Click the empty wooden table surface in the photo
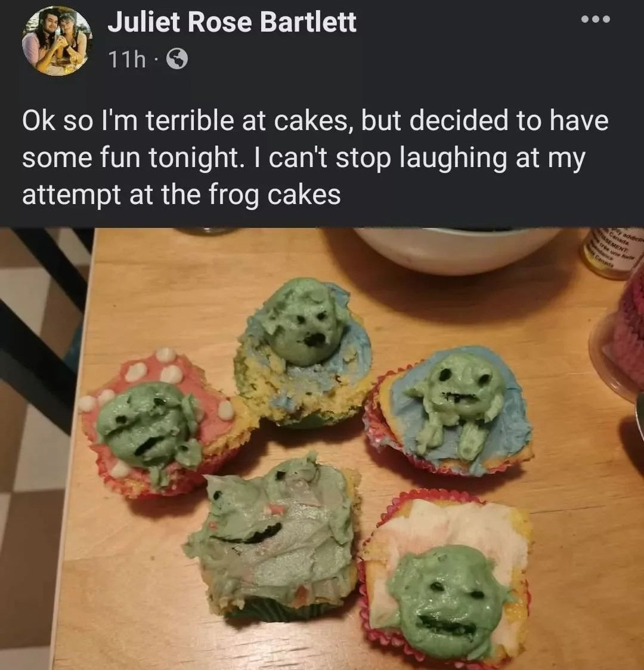This screenshot has width=644, height=670. [x=572, y=537]
